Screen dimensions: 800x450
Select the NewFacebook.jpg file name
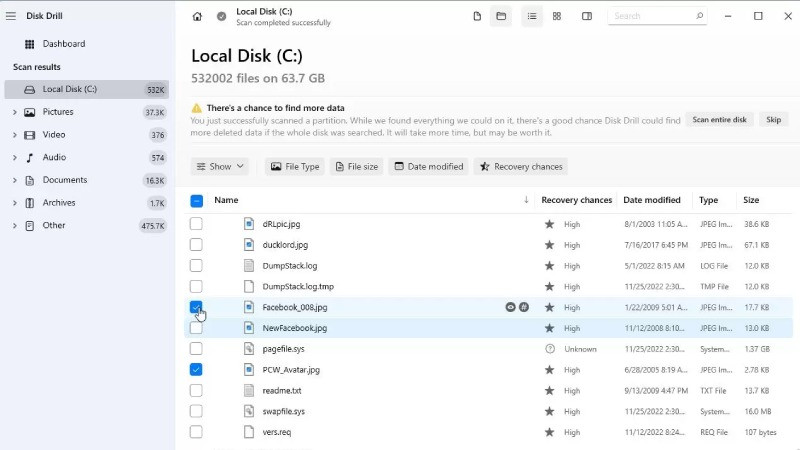click(x=294, y=328)
